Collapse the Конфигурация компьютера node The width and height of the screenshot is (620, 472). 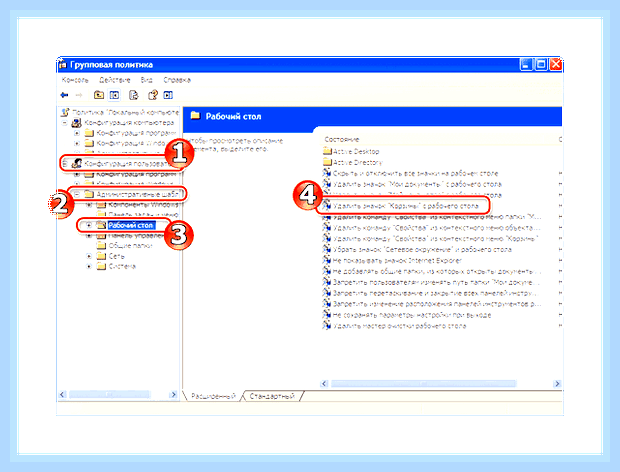[x=64, y=123]
